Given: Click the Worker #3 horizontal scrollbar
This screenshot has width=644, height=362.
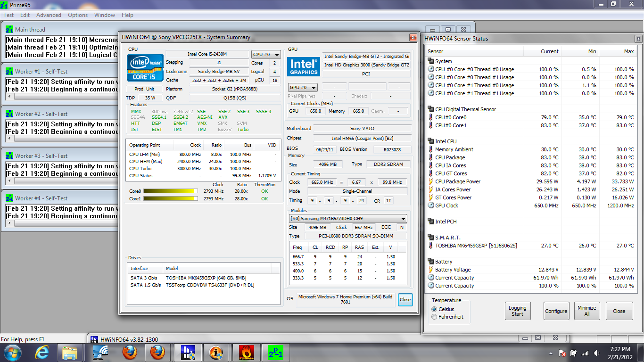Looking at the screenshot, I should (62, 181).
